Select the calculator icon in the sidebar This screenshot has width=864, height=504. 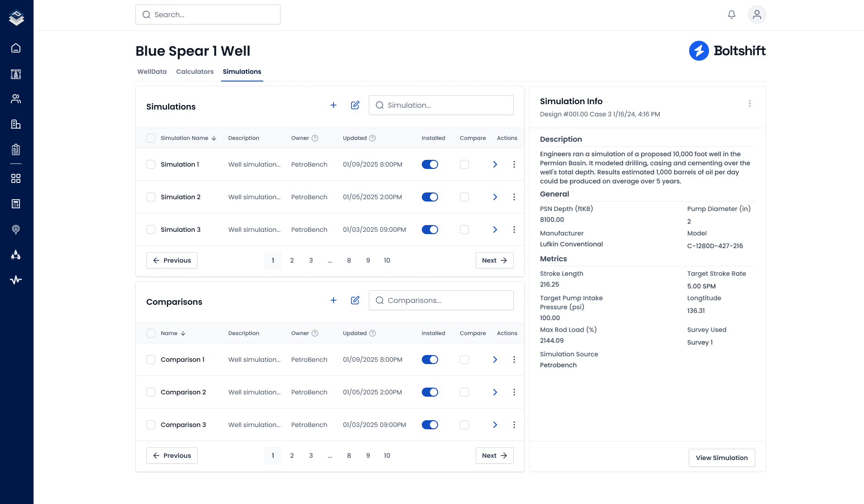[16, 204]
